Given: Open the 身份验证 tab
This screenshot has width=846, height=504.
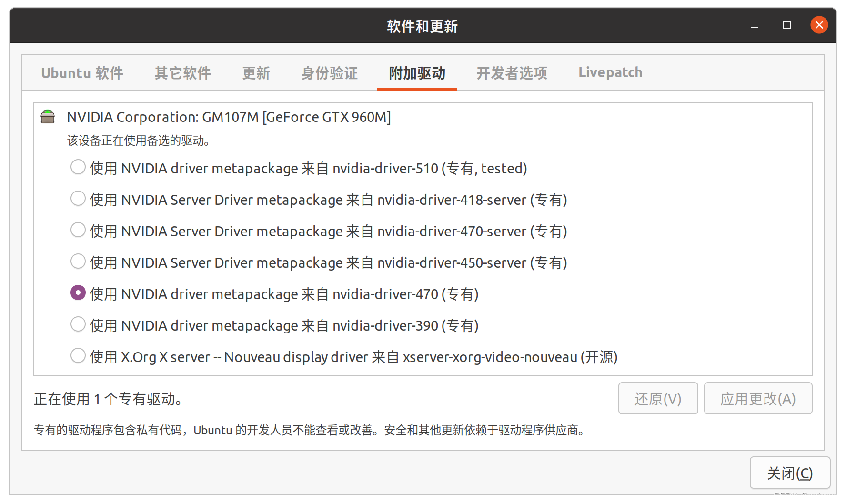Looking at the screenshot, I should 329,73.
